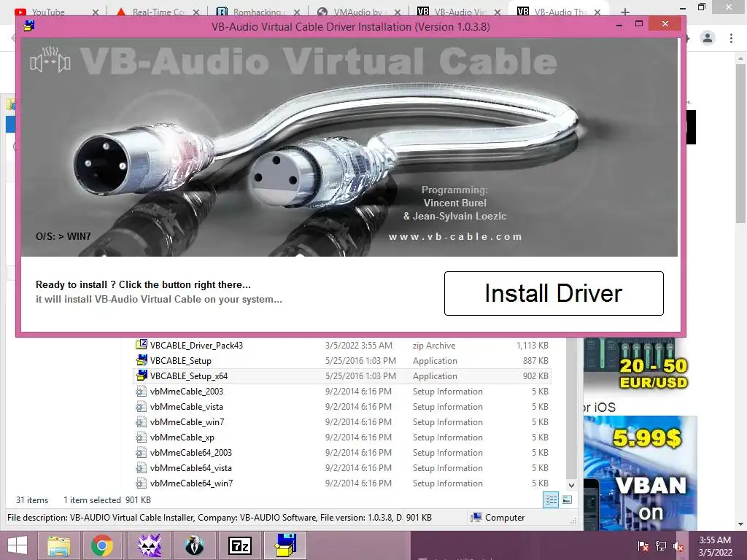Screen dimensions: 747x560
Task: Click the Computer status bar entry
Action: (x=498, y=517)
